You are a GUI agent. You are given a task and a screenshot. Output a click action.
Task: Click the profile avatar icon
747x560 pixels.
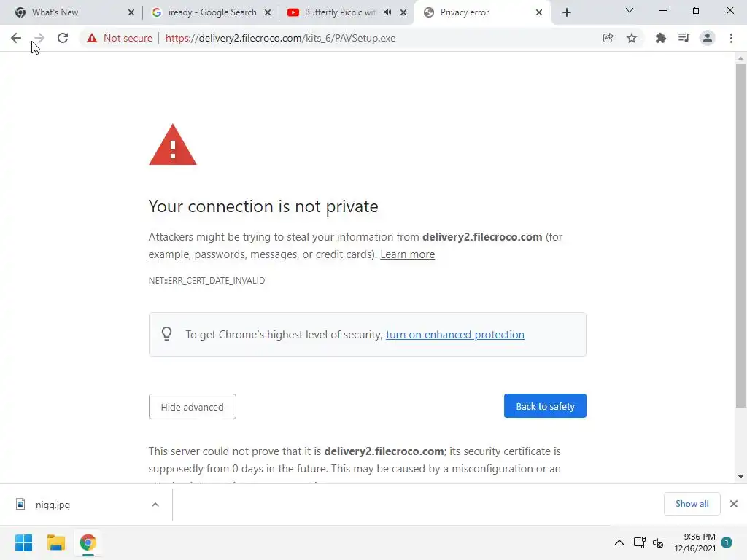(x=707, y=38)
